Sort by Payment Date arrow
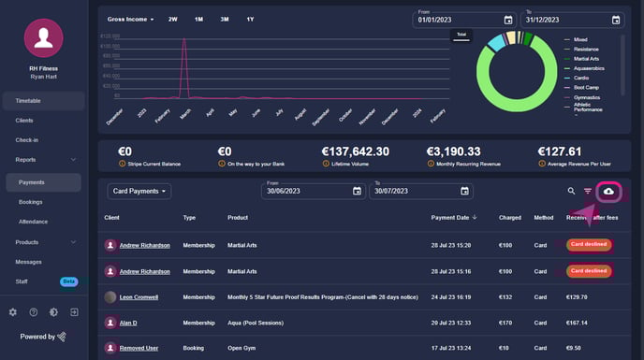This screenshot has height=360, width=644. coord(475,217)
